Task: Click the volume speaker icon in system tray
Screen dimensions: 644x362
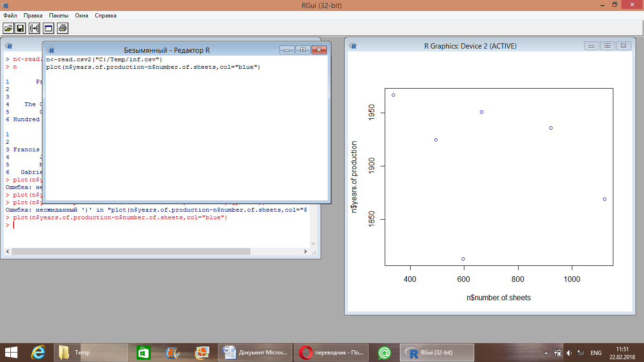Action: coord(569,353)
